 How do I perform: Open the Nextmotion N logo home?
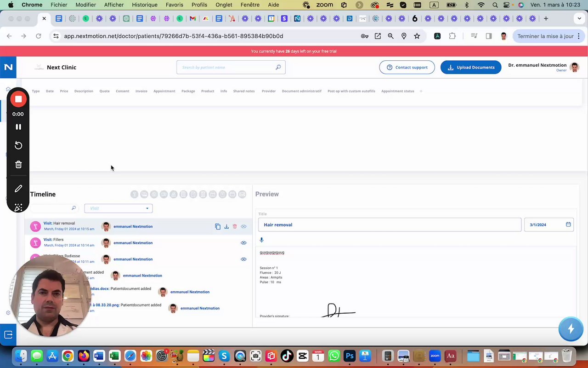click(x=8, y=67)
